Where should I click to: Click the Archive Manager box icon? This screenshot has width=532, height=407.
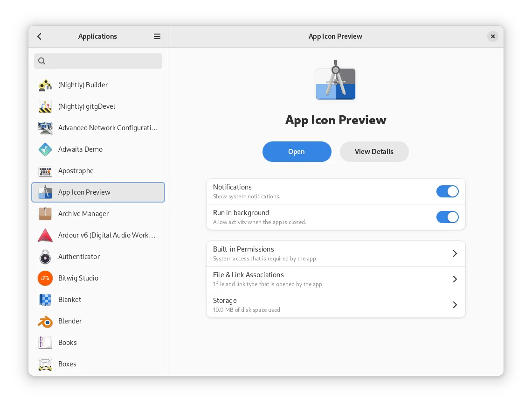[45, 214]
